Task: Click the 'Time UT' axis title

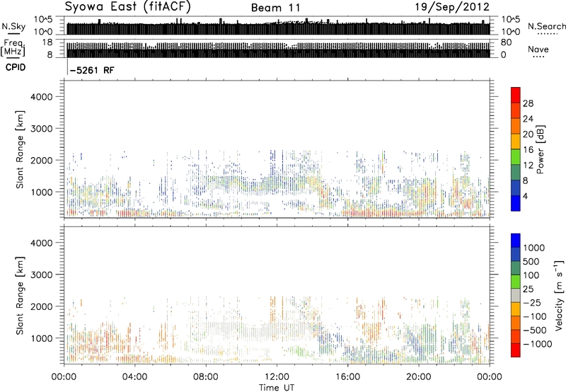Action: pyautogui.click(x=277, y=388)
